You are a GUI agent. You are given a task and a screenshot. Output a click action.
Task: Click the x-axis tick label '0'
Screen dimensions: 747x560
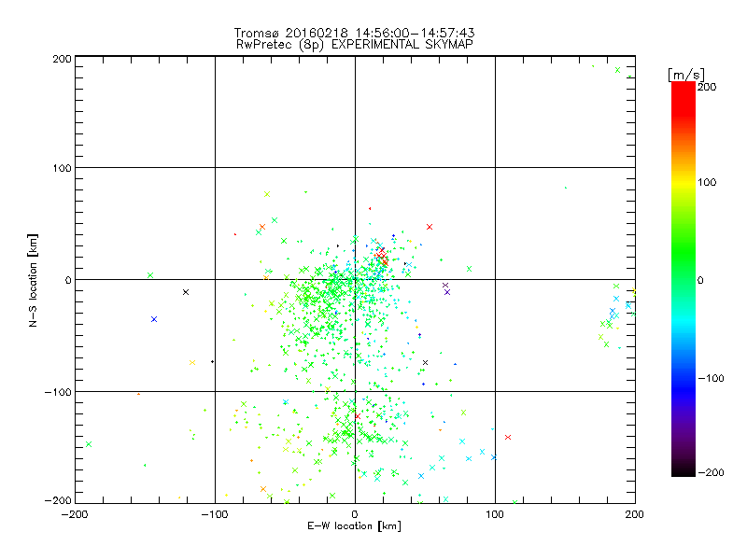[355, 515]
